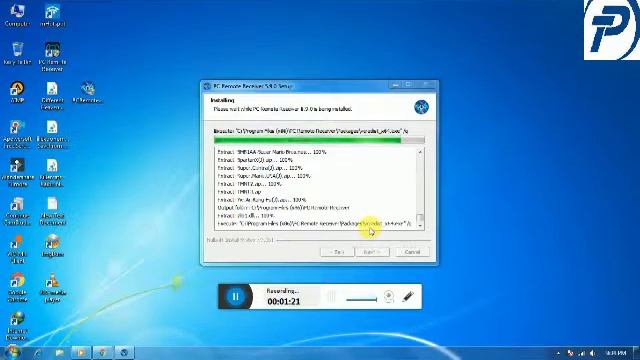Grab the recorder toolbar drag handle
The width and height of the screenshot is (640, 360).
(331, 297)
